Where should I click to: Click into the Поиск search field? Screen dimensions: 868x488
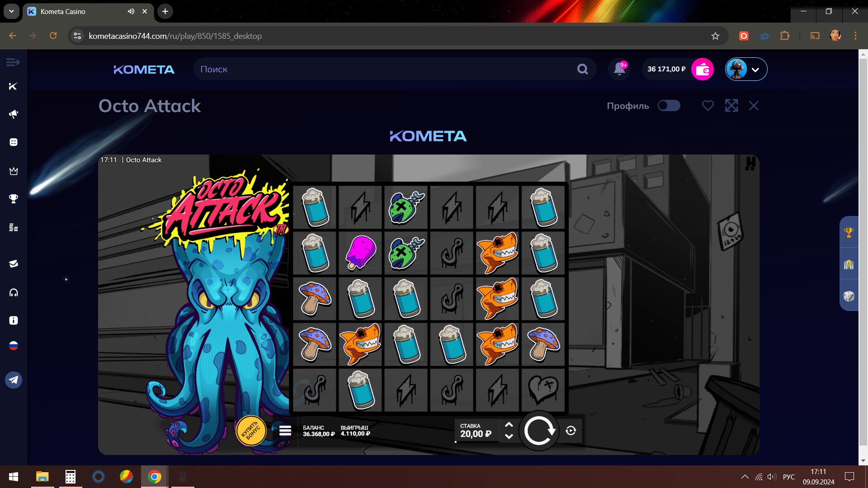pos(384,69)
